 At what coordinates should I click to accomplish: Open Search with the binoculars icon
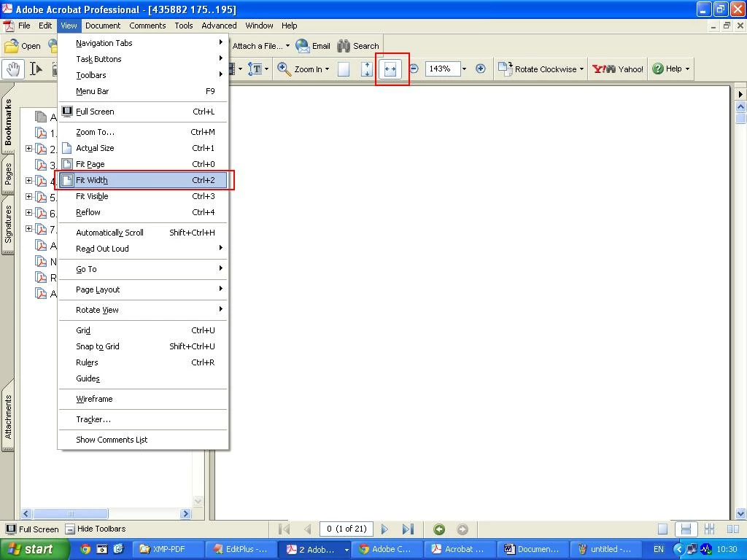click(x=358, y=46)
